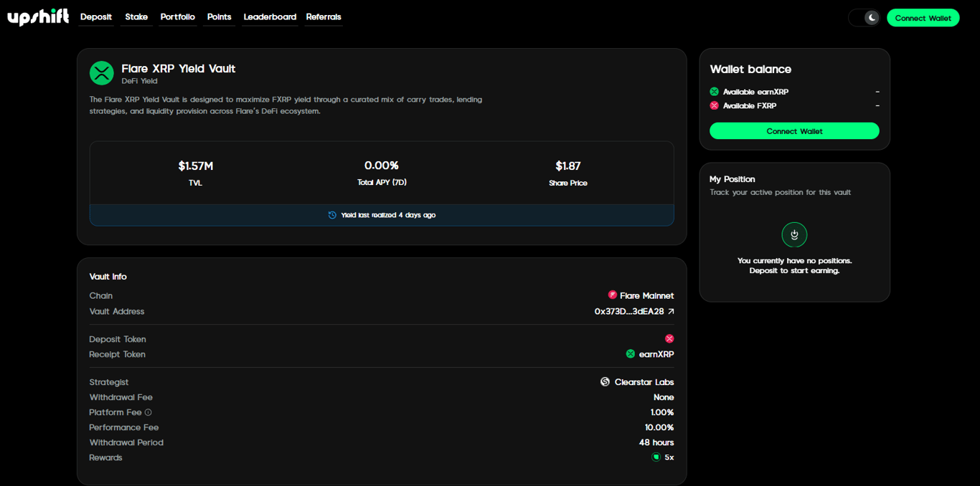Click the FXRP deposit token icon
This screenshot has height=486, width=980.
(669, 338)
